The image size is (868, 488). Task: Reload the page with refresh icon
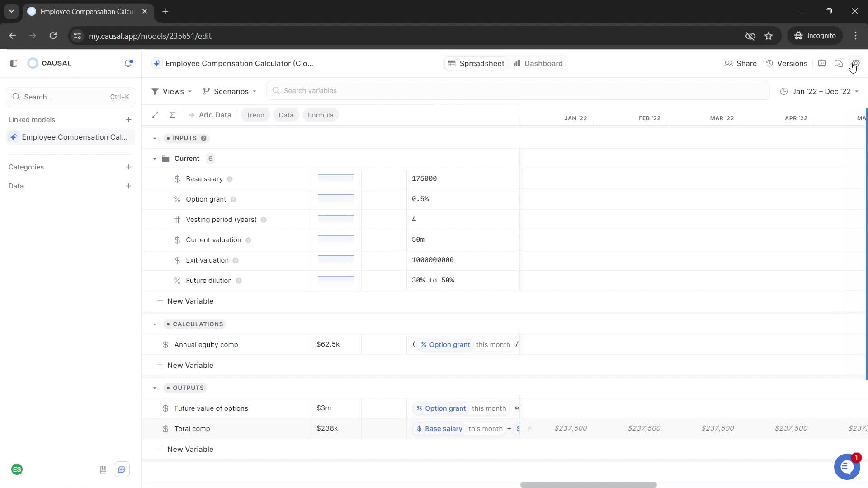53,36
